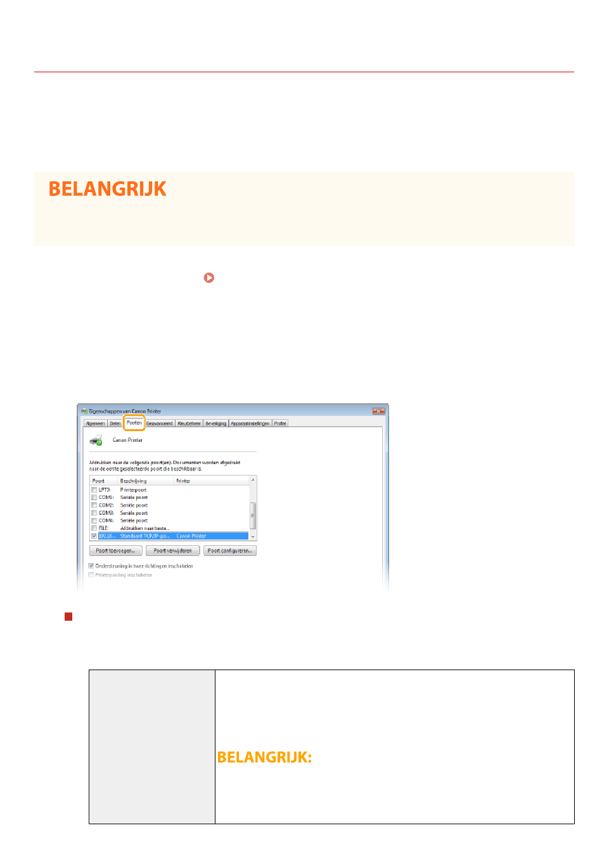This screenshot has height=868, width=602.
Task: Select the 'Printerpoort' description of LPT3
Action: click(x=134, y=490)
